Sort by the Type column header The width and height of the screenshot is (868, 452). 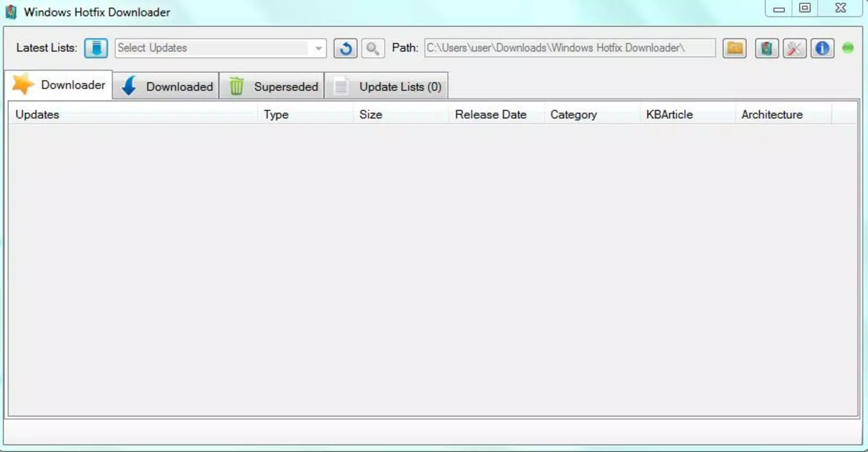305,114
